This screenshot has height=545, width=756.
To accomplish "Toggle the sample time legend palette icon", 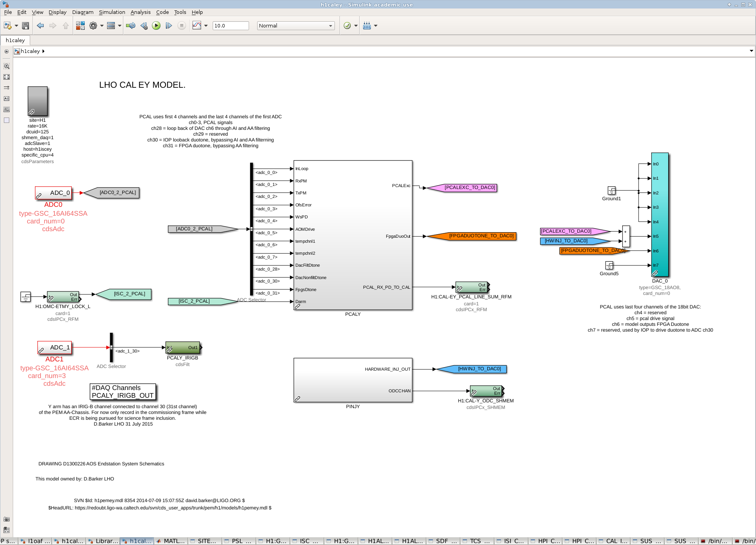I will click(7, 88).
